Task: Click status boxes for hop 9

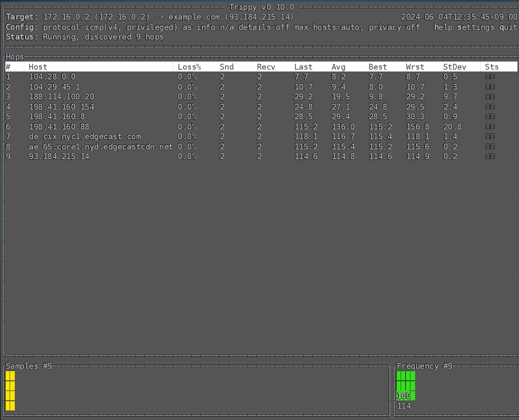Action: click(x=490, y=157)
